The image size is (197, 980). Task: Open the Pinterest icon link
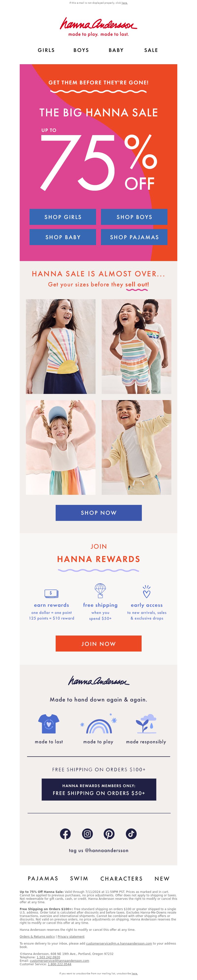pos(109,834)
